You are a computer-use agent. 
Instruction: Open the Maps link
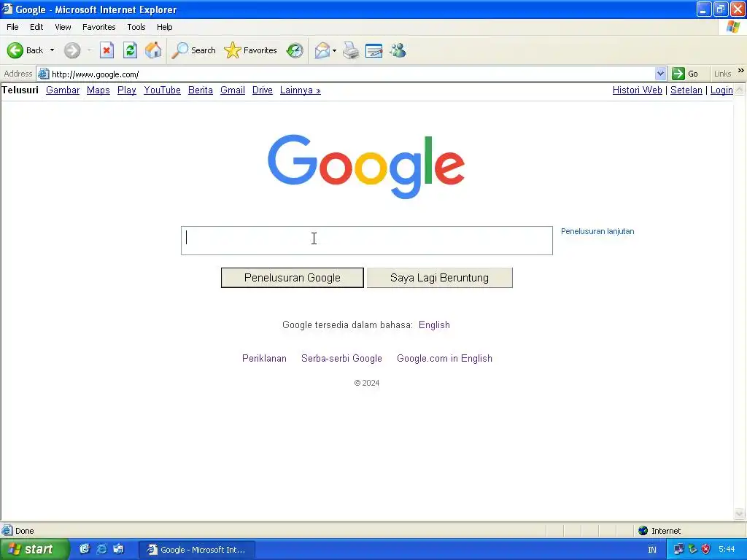tap(98, 90)
